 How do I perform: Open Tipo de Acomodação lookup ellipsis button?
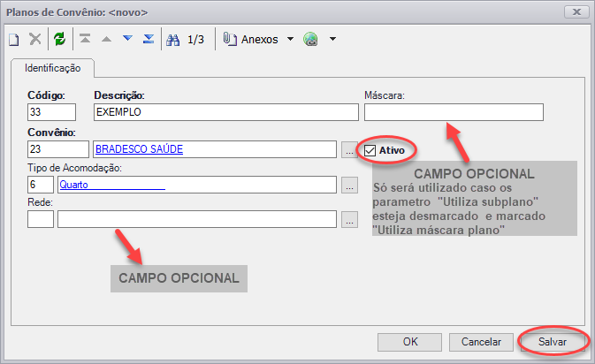coord(349,185)
